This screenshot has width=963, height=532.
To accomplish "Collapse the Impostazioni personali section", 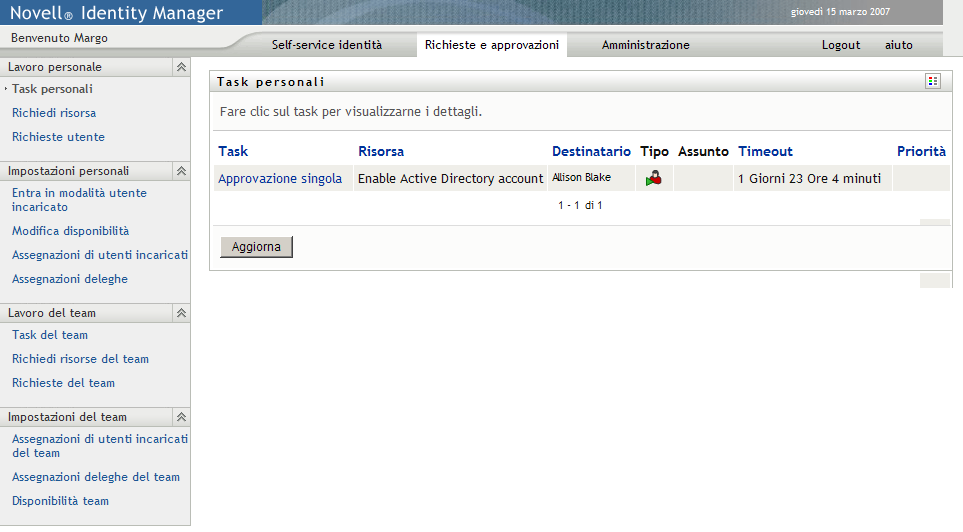I will point(181,171).
